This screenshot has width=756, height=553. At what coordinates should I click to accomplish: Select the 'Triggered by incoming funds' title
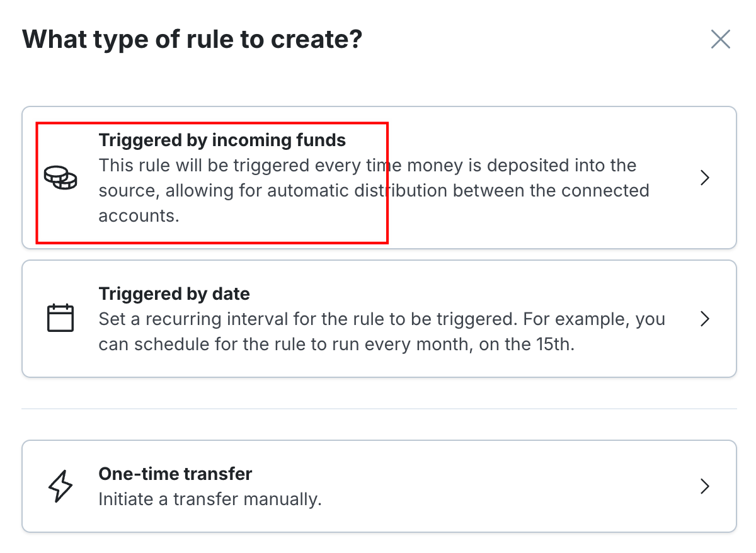click(x=222, y=140)
